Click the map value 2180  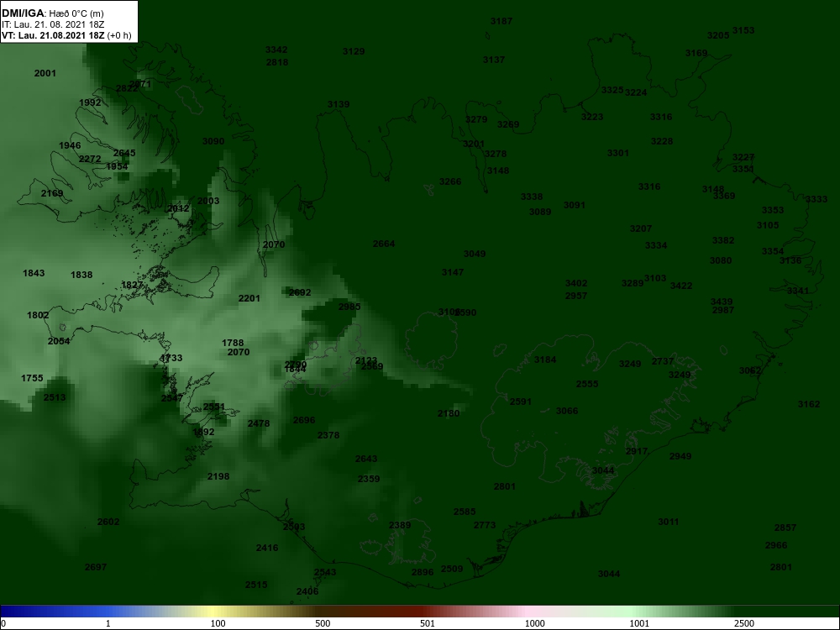[x=449, y=413]
